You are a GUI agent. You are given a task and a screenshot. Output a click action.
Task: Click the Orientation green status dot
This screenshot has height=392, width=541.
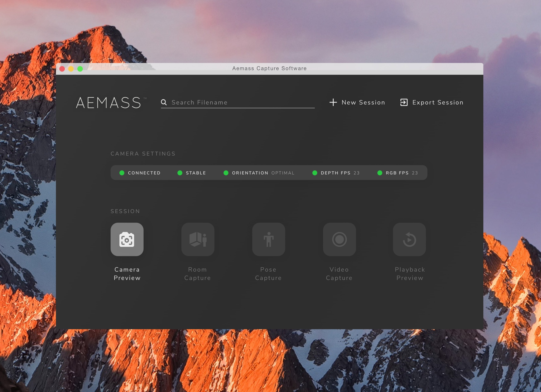[x=226, y=173]
